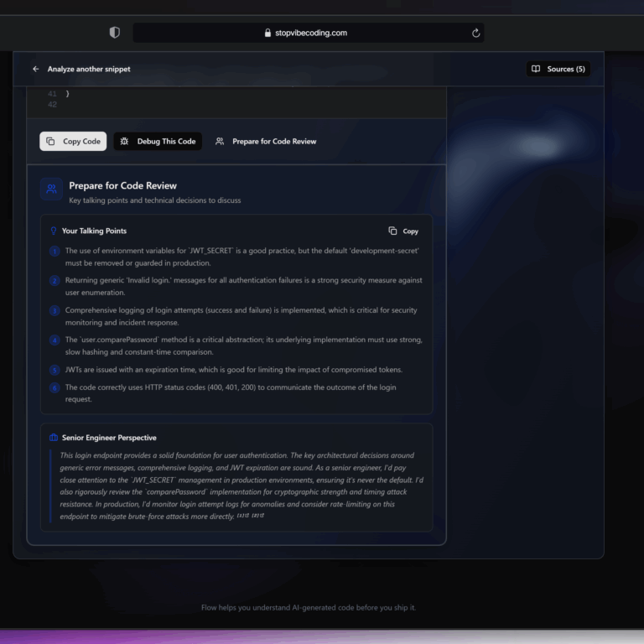Viewport: 644px width, 644px height.
Task: Copy the talking points via Copy button
Action: [x=403, y=231]
